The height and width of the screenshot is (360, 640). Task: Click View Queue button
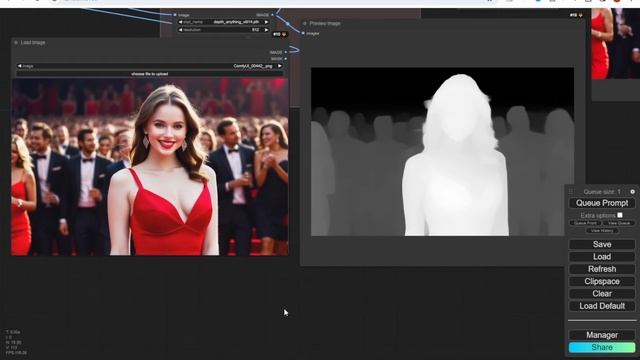[619, 223]
